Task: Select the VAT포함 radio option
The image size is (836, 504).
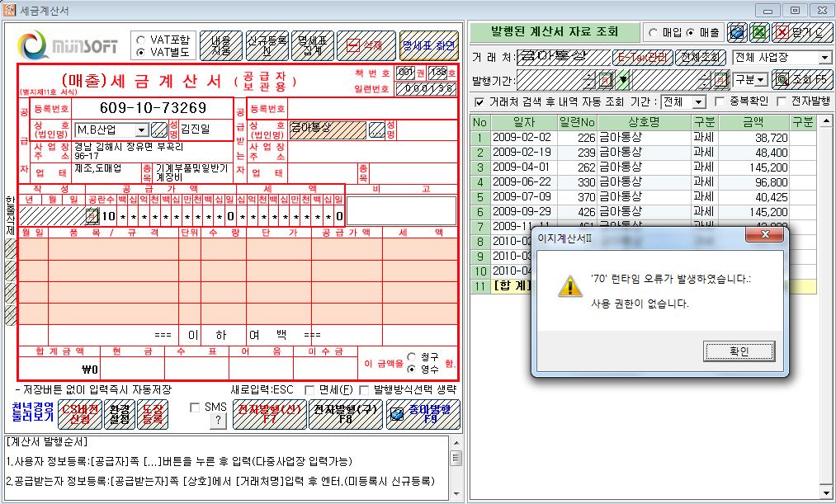Action: tap(141, 40)
